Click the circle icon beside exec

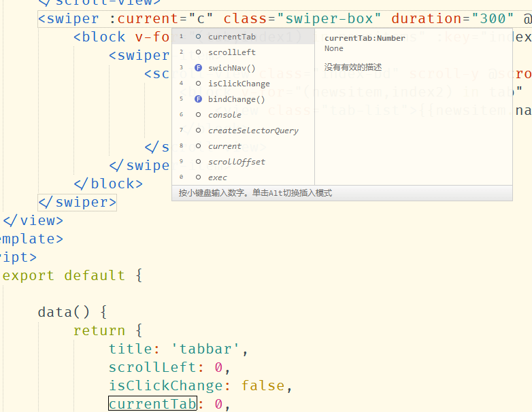pyautogui.click(x=198, y=177)
